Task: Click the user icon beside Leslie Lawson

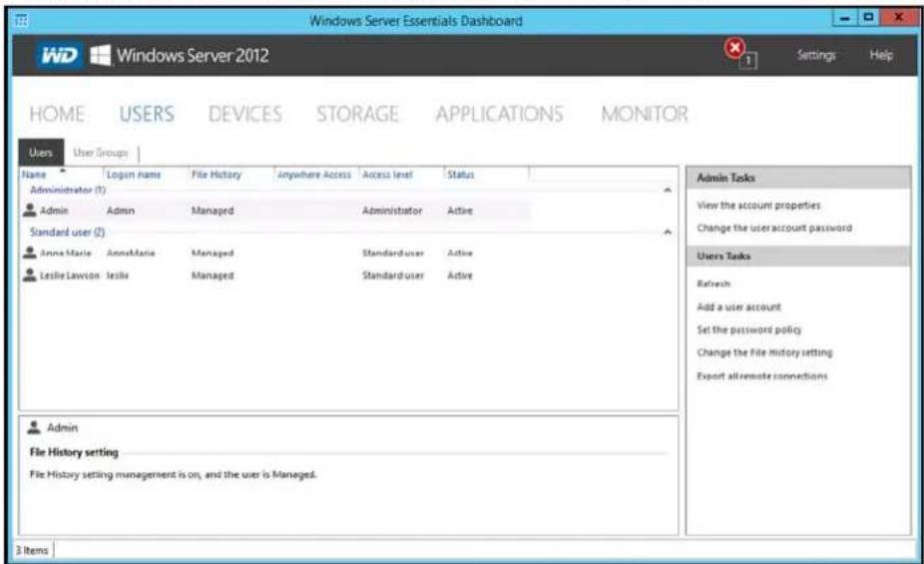Action: click(x=30, y=276)
